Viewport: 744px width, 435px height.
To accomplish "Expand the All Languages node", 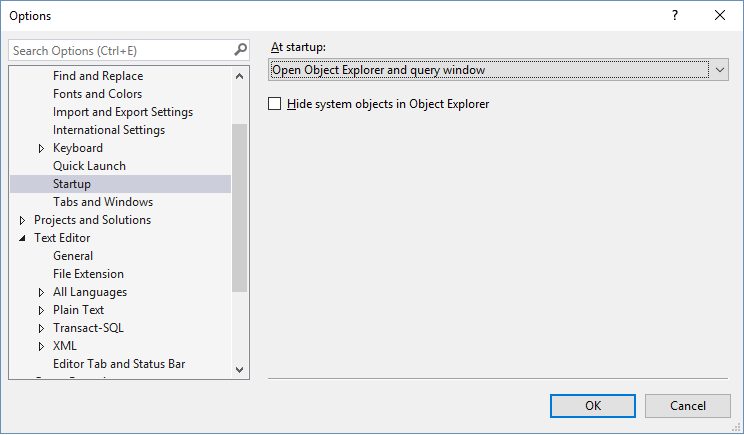I will 41,292.
